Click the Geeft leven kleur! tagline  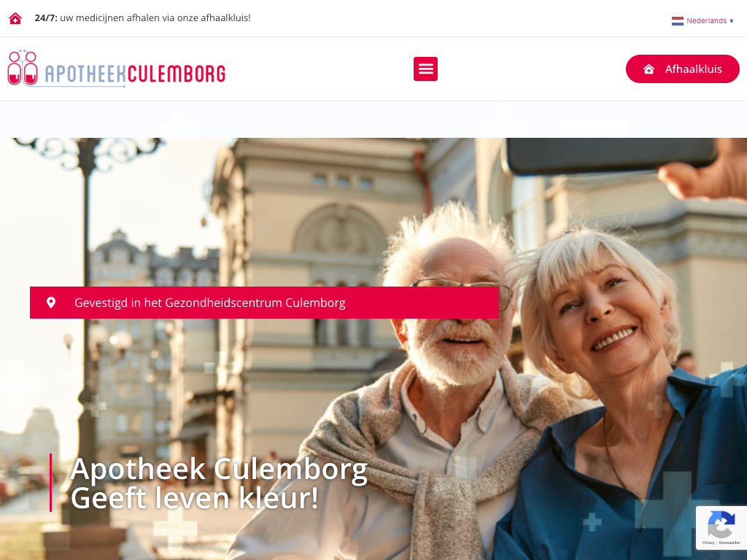194,498
